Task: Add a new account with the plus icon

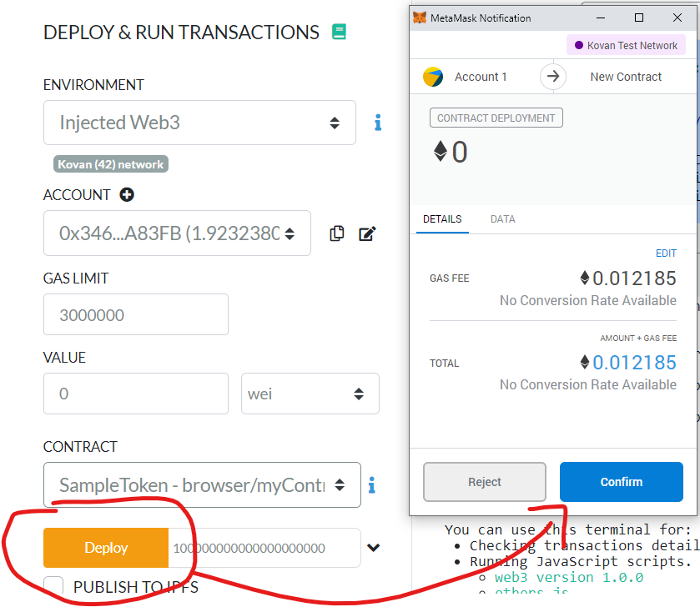Action: pyautogui.click(x=127, y=195)
